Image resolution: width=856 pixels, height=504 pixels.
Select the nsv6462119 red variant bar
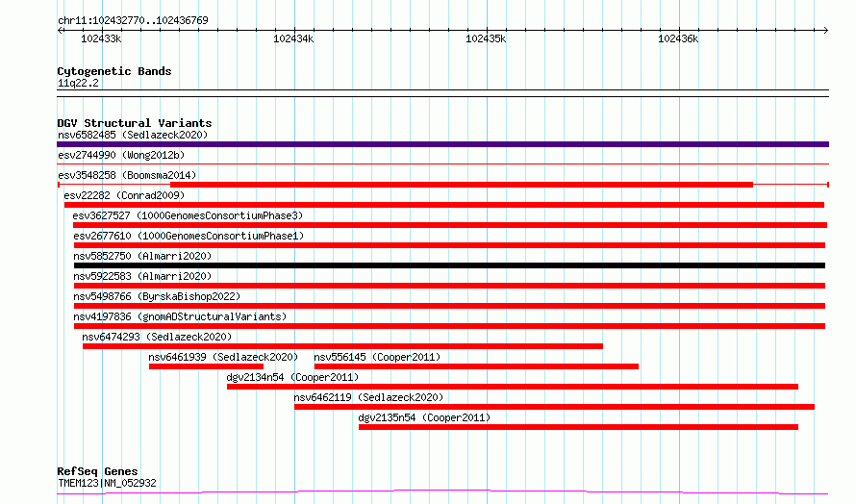(x=554, y=407)
